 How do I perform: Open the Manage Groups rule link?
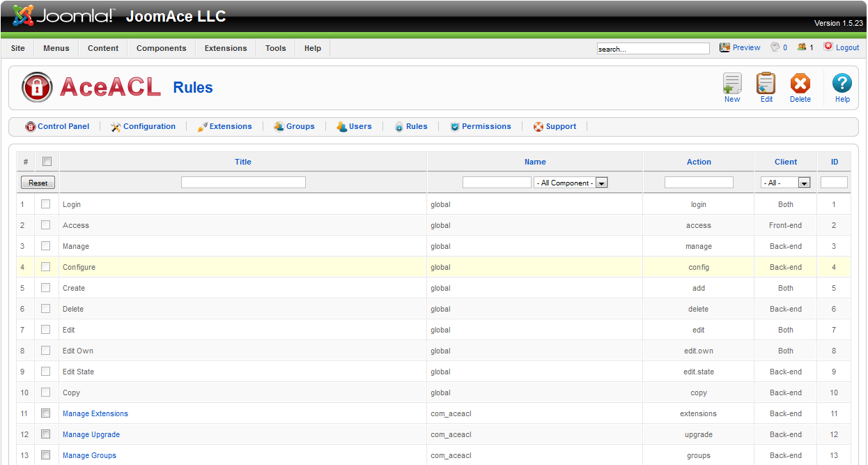click(x=90, y=455)
